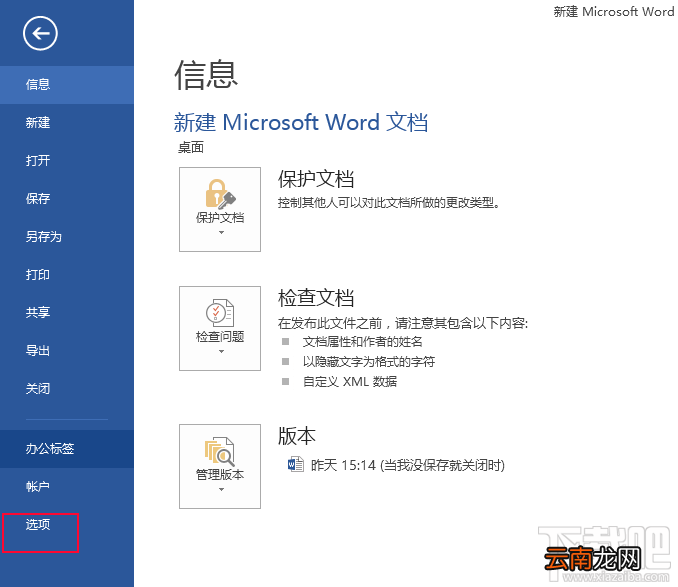Click the Word file icon beside 昨天 15:14
Viewport: 678px width, 587px height.
(296, 465)
